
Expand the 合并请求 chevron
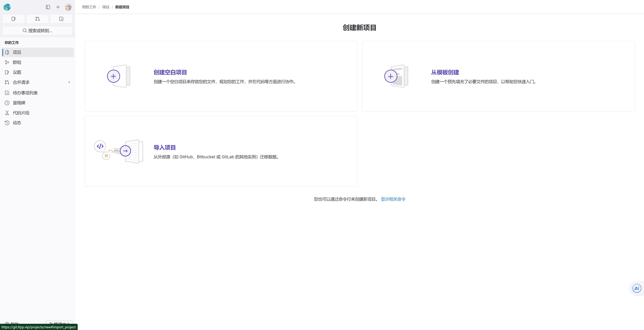coord(69,82)
